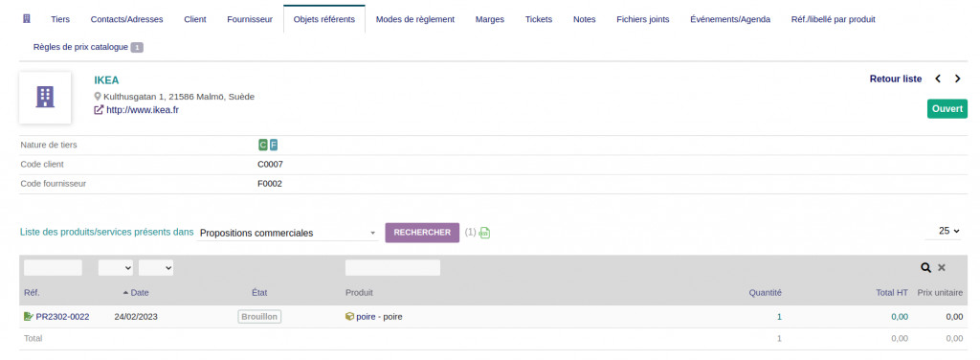
Task: Switch to the Modes de règlement tab
Action: 415,19
